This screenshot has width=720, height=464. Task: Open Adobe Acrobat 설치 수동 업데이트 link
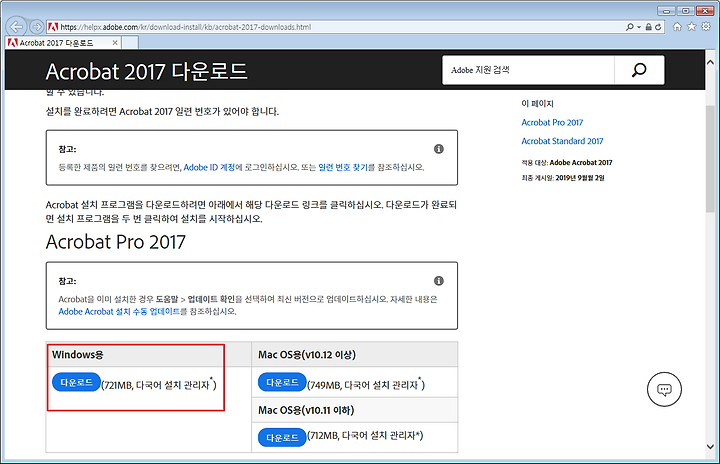click(119, 311)
